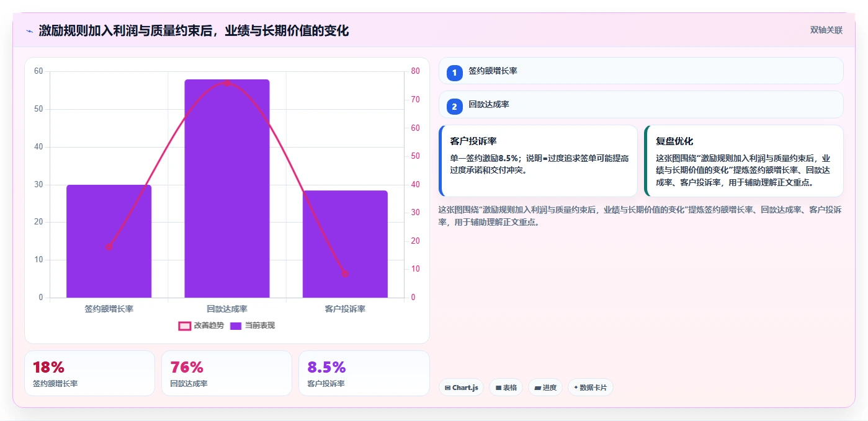Select the 回款达成率 list item
The width and height of the screenshot is (868, 421).
[641, 105]
